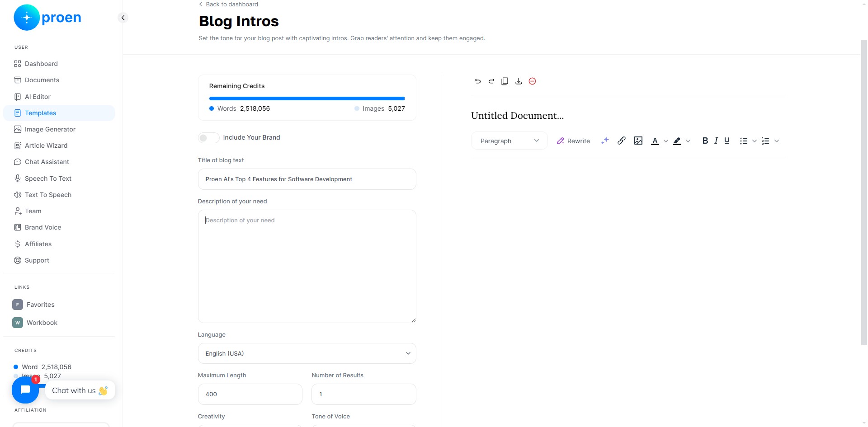868x427 pixels.
Task: Insert a link using the chain icon
Action: (x=622, y=141)
